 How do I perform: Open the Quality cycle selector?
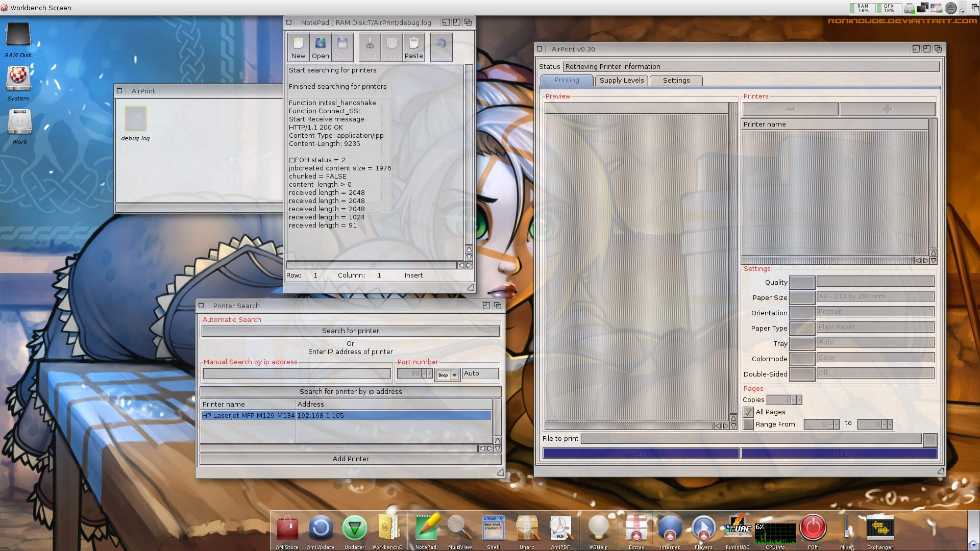point(802,282)
